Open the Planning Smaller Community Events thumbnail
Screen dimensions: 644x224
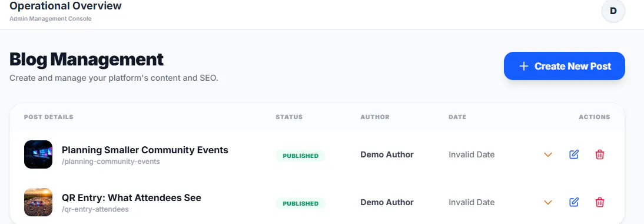point(38,154)
